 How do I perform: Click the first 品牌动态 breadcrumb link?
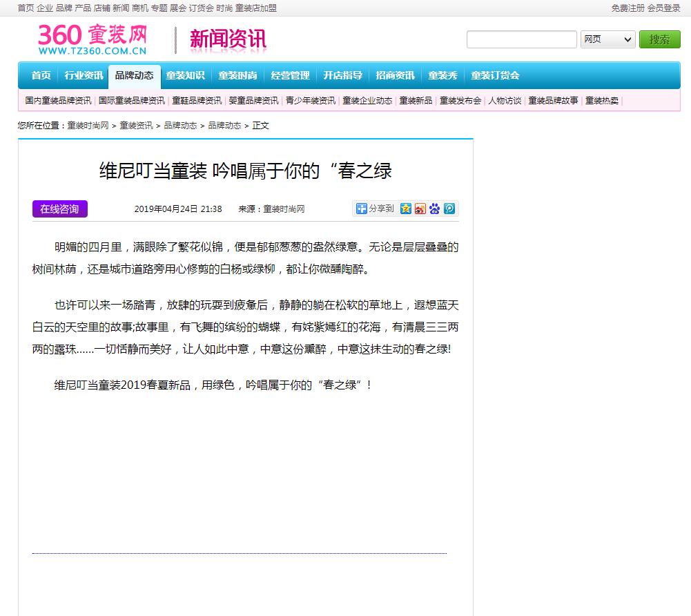180,126
